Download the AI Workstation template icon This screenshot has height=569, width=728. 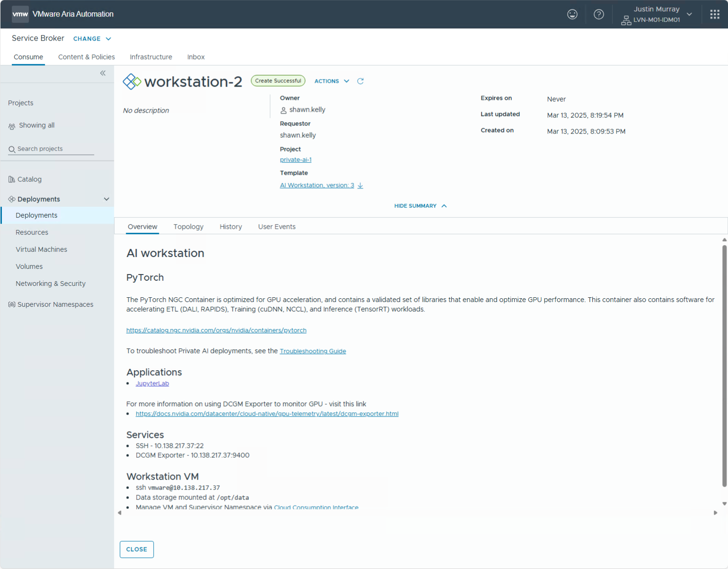tap(360, 186)
